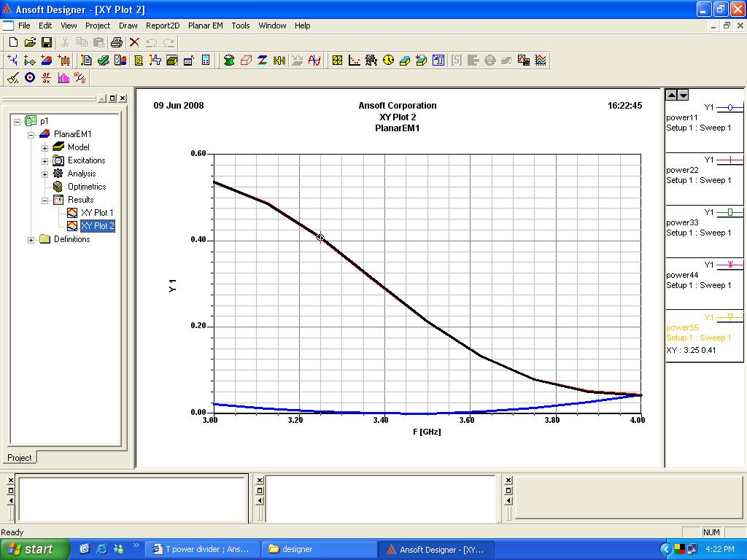Open the Report2D menu

pos(162,26)
